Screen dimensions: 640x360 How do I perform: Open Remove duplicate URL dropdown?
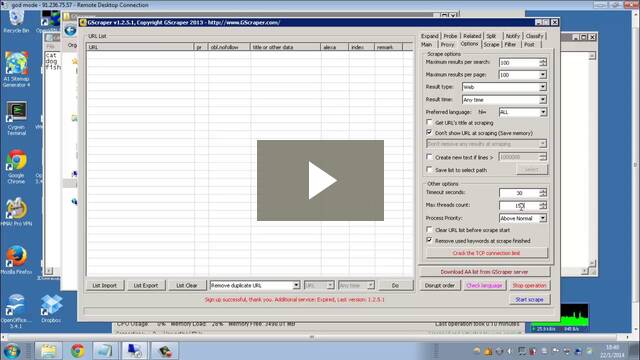click(x=255, y=285)
